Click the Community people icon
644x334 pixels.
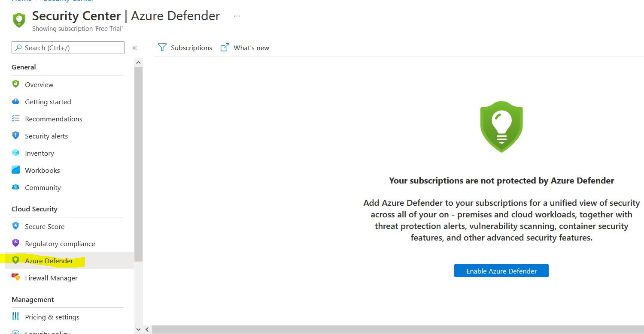tap(16, 187)
